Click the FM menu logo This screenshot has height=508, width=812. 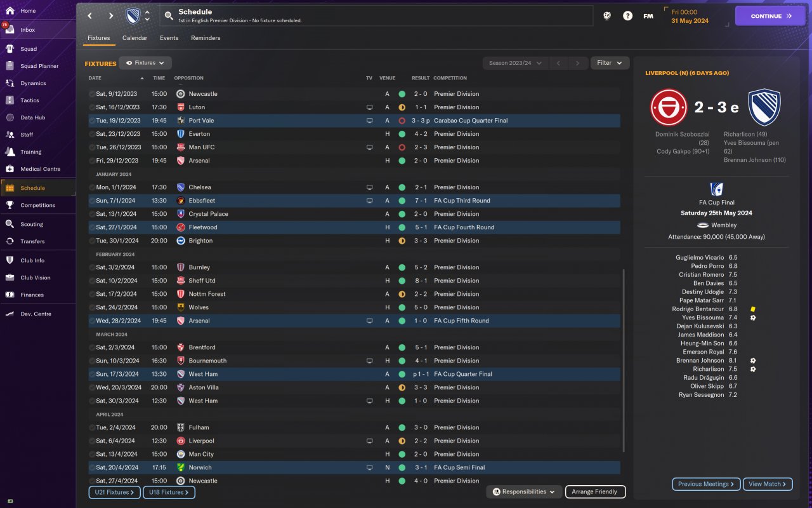pos(648,16)
